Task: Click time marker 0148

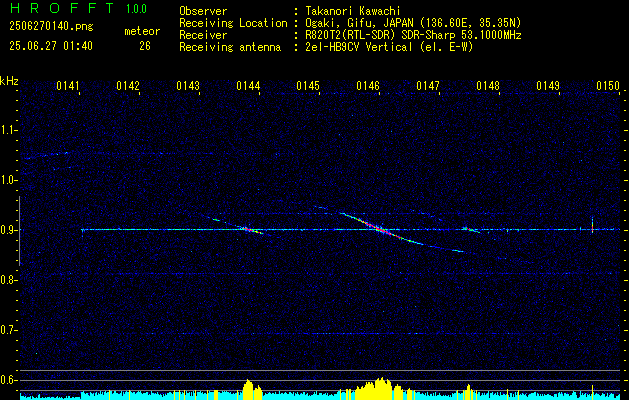Action: [x=488, y=86]
